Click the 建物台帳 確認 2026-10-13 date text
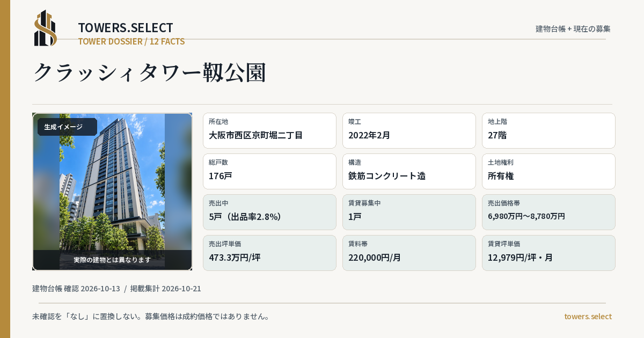644x338 pixels. [76, 289]
